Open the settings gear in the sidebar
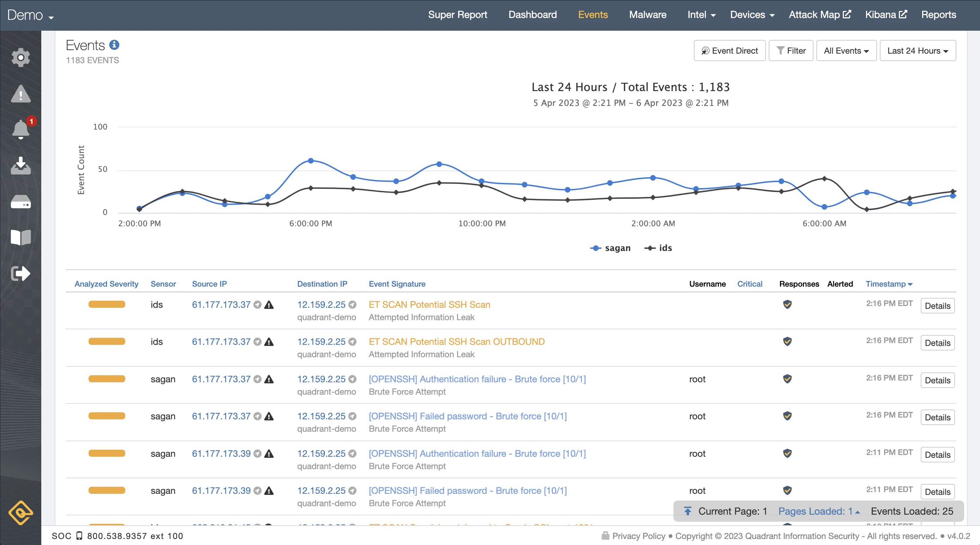 [x=21, y=57]
